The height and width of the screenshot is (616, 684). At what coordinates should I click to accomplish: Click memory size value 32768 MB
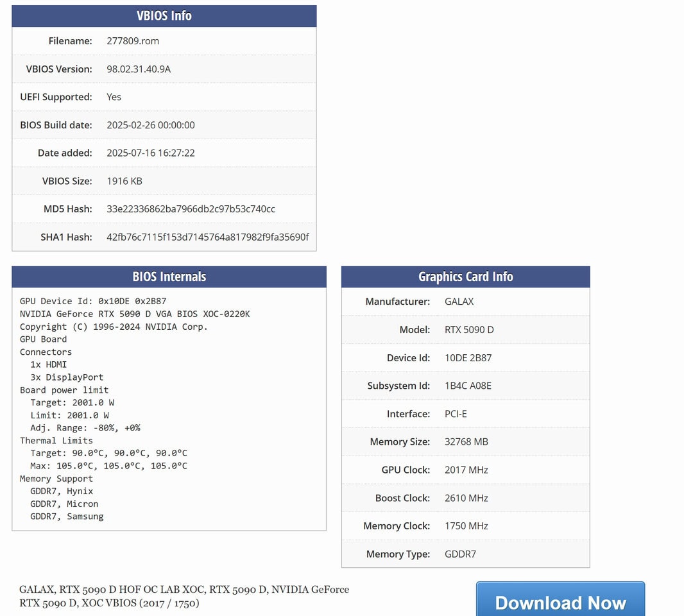point(466,441)
